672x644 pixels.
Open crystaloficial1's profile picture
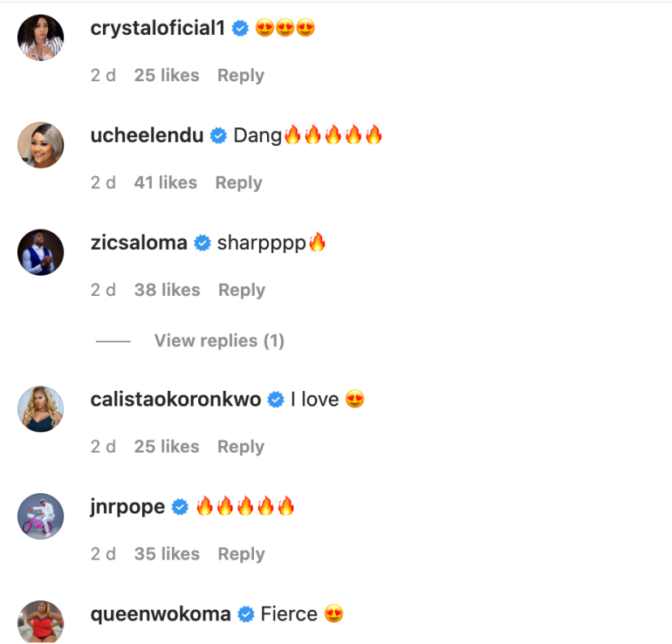point(41,38)
